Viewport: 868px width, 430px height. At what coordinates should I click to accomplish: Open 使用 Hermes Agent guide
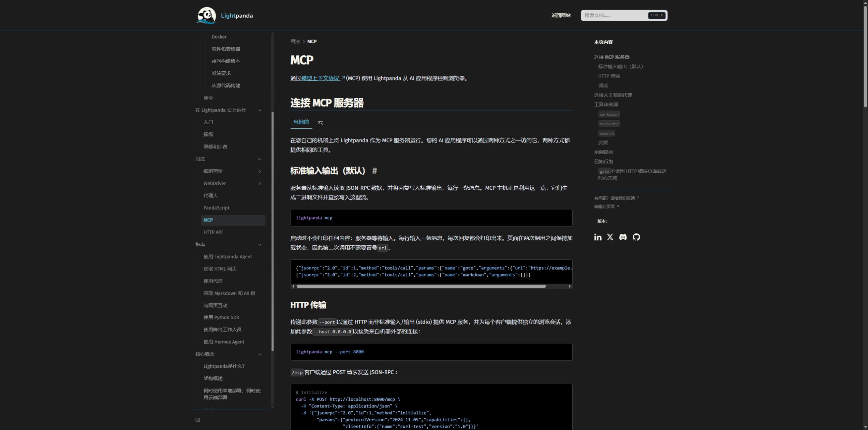pos(224,342)
